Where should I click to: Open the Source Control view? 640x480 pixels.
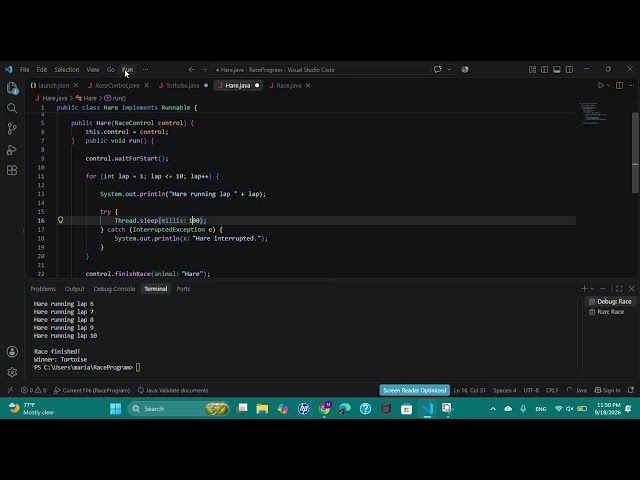[12, 129]
